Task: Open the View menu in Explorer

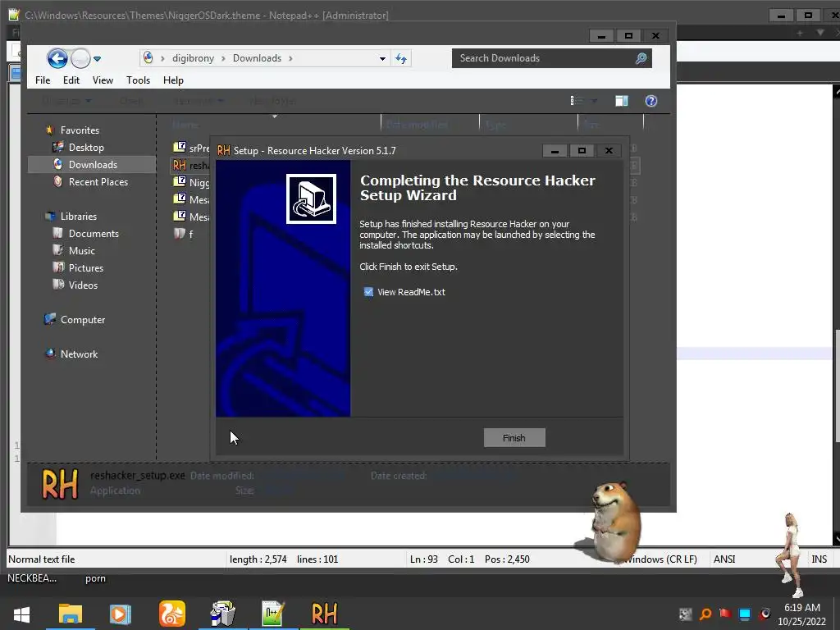Action: tap(103, 80)
